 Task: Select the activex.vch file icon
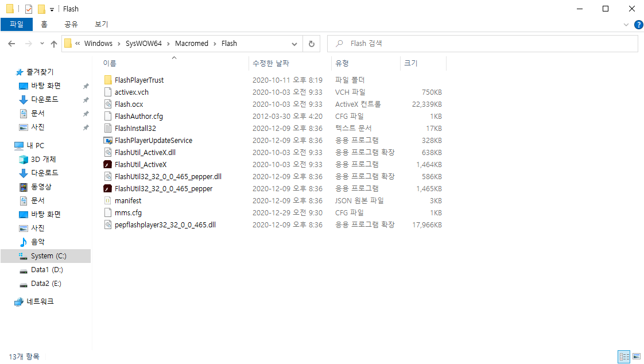[x=107, y=92]
